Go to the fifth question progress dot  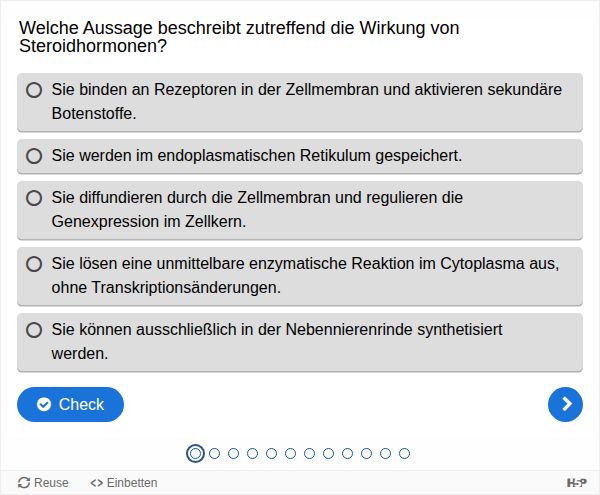pyautogui.click(x=271, y=453)
